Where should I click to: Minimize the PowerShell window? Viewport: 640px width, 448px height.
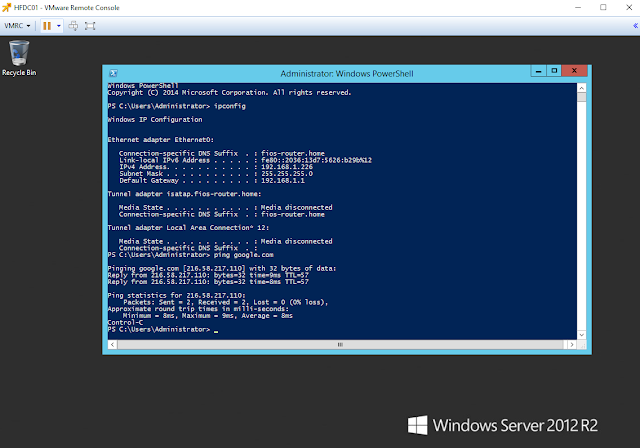click(538, 71)
